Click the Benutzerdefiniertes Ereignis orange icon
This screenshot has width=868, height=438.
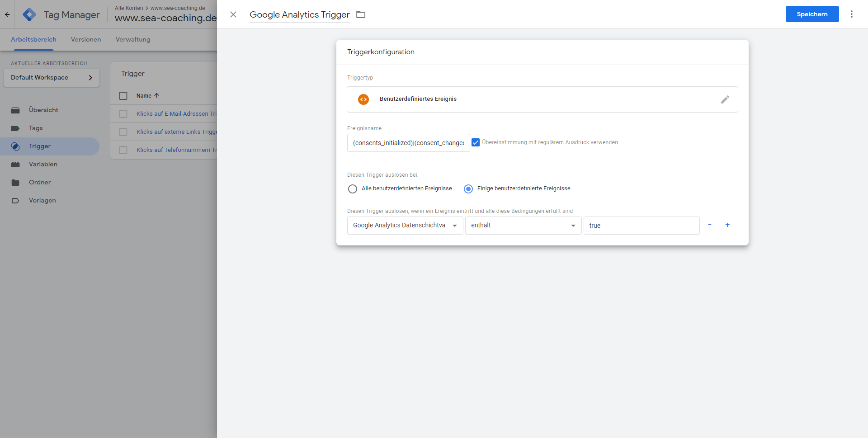tap(363, 99)
